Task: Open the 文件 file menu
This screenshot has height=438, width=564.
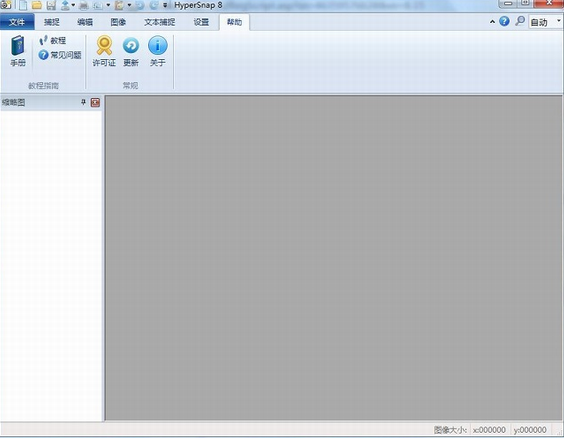Action: (x=17, y=22)
